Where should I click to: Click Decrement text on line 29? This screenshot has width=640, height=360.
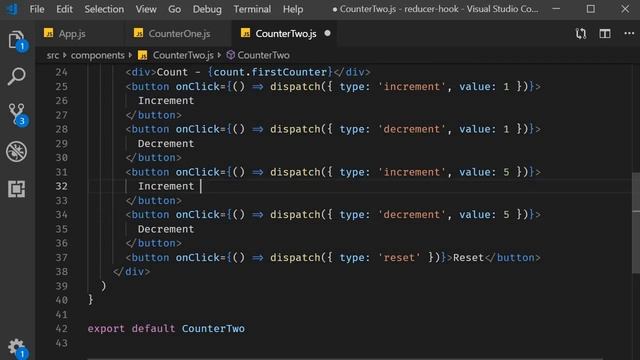tap(166, 144)
